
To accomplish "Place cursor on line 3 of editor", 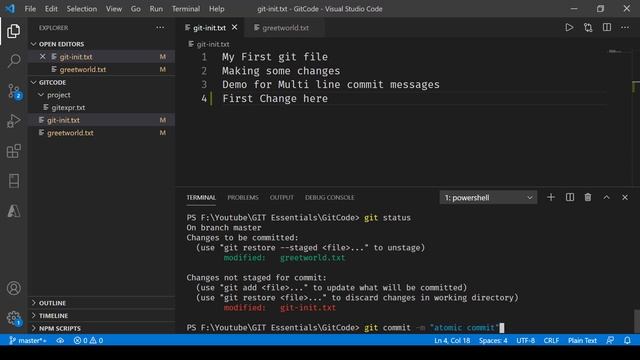I will (x=331, y=84).
